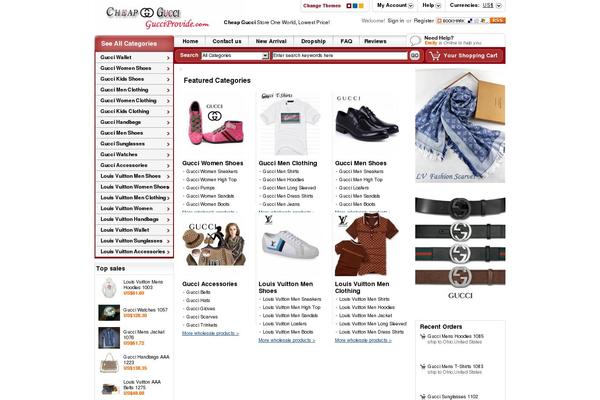
Task: Open the Contact us tab
Action: [x=227, y=41]
